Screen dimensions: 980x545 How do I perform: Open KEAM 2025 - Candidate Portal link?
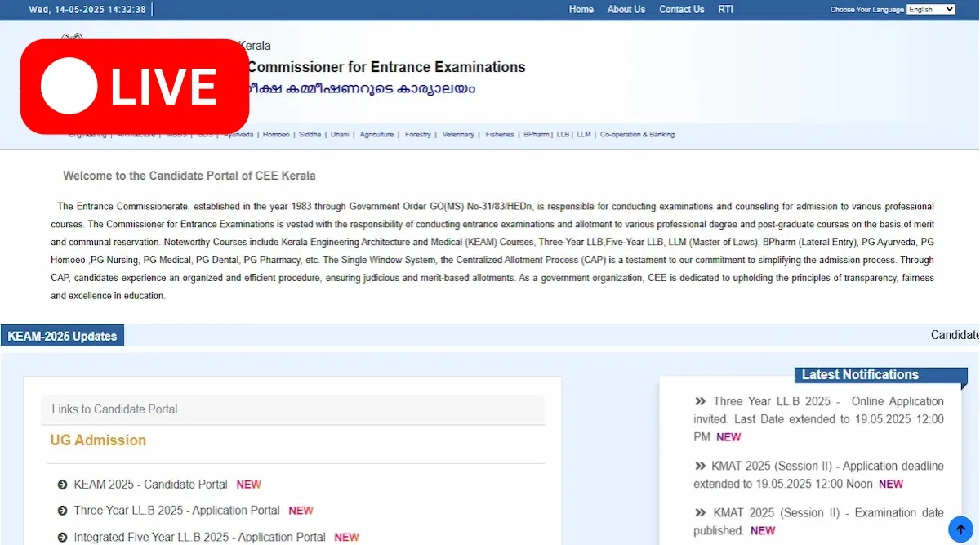[x=150, y=485]
